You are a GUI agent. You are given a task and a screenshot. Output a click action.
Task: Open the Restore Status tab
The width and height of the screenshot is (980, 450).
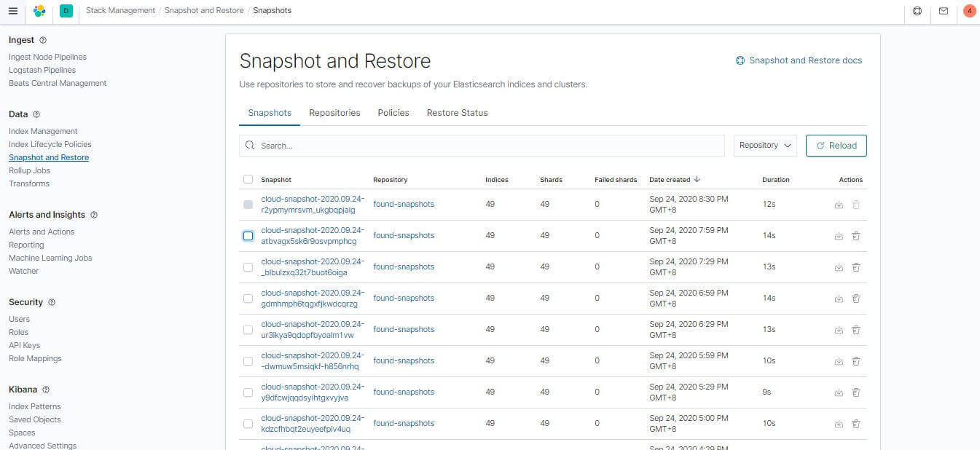(457, 113)
